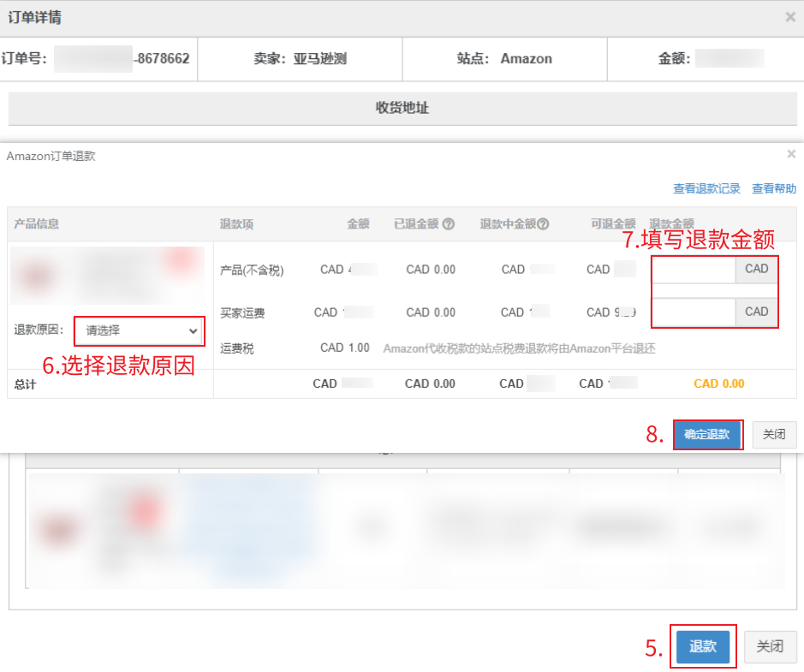Click the 卖家: 亚马逊测 field

(x=301, y=59)
